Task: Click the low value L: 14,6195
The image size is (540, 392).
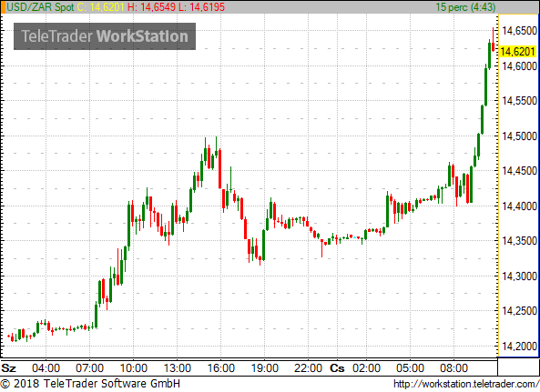Action: tap(202, 7)
